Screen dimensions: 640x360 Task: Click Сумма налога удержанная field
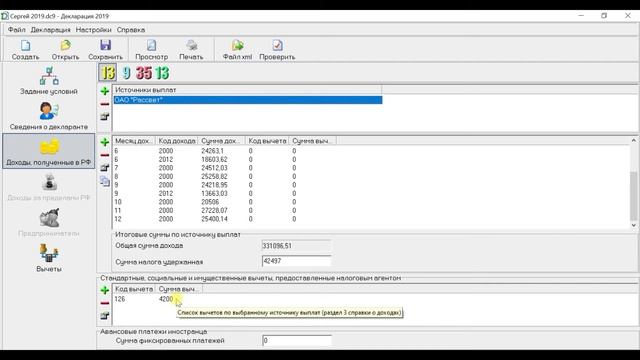[x=296, y=261]
